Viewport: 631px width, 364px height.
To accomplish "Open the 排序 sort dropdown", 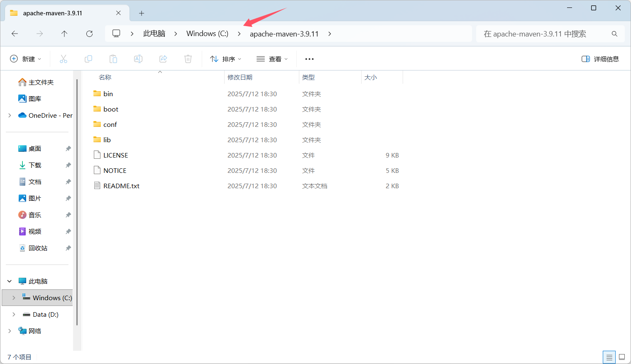I will 226,59.
